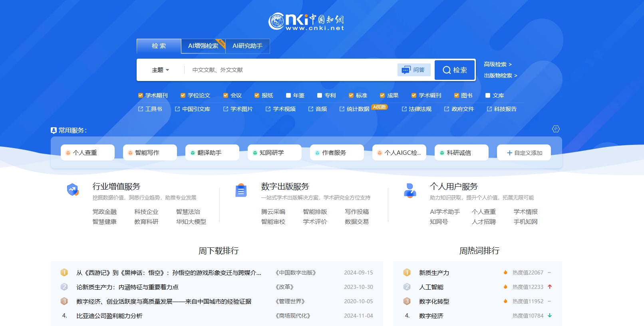Click the external-link icon beside 音频

point(311,109)
